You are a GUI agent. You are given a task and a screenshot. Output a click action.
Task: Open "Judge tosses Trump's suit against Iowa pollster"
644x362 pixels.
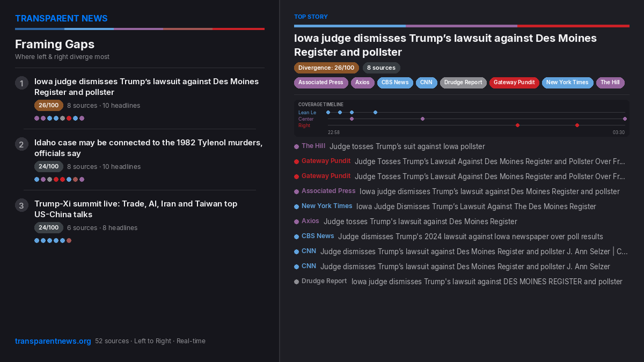coord(407,146)
